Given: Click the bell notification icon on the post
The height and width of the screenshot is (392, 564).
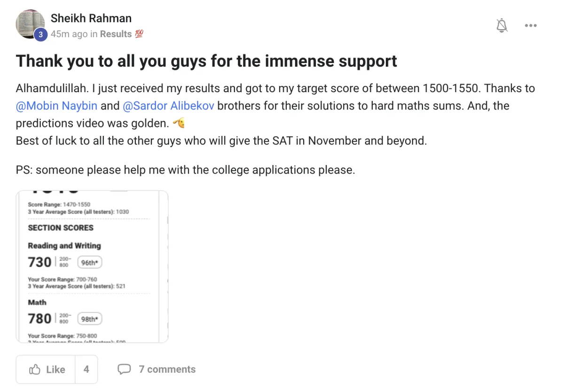Looking at the screenshot, I should click(x=502, y=25).
